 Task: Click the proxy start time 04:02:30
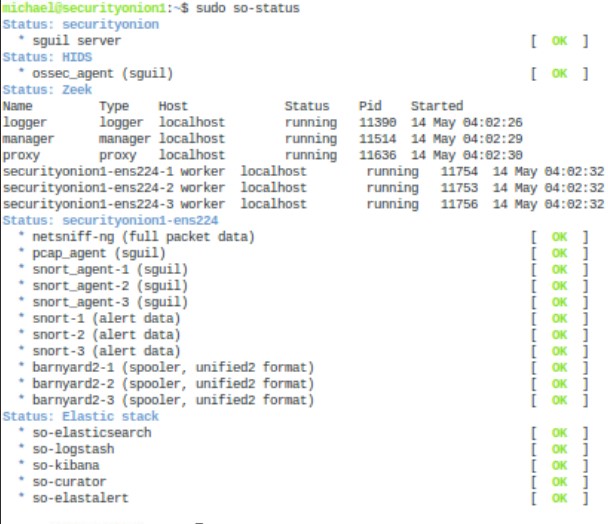point(493,155)
